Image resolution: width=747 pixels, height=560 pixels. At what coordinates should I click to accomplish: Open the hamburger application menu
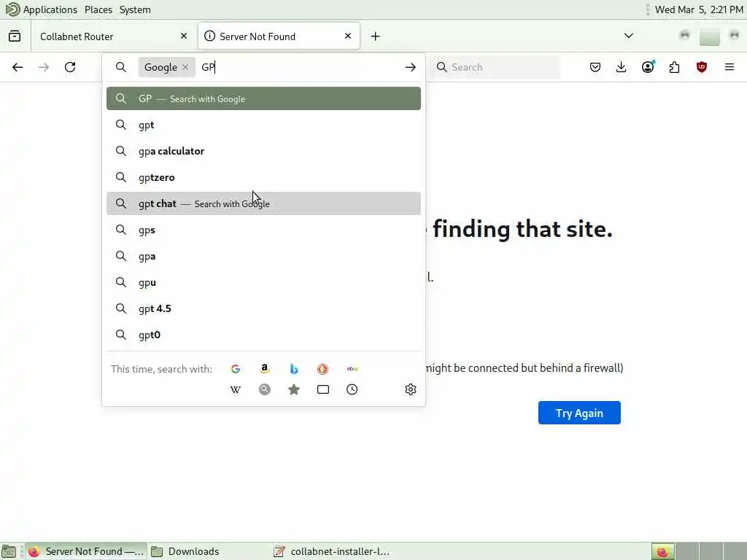729,67
